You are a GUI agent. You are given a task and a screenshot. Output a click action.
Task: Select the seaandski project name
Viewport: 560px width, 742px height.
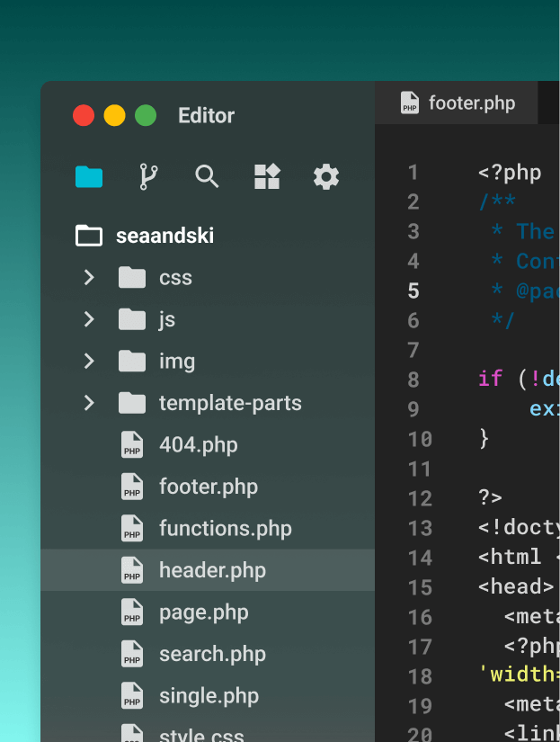pos(165,236)
